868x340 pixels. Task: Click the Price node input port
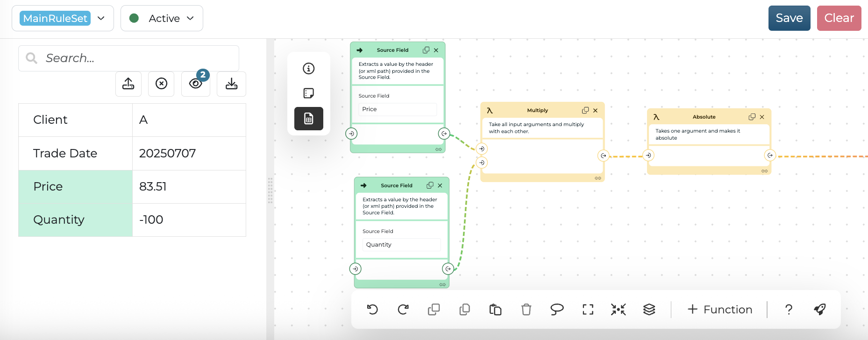[x=351, y=134]
